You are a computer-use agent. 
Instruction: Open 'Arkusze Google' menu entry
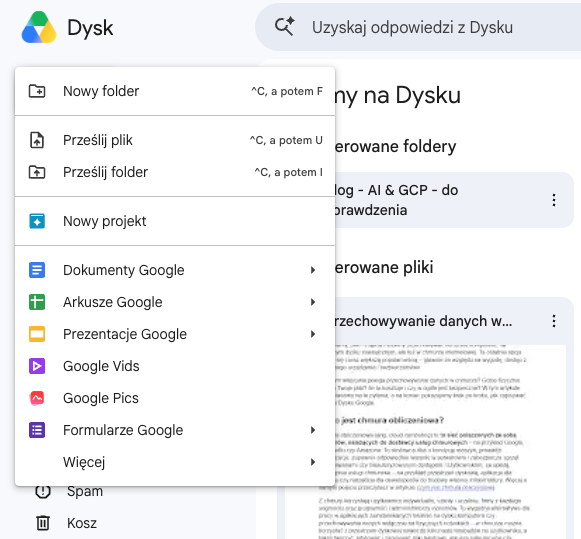click(x=175, y=302)
